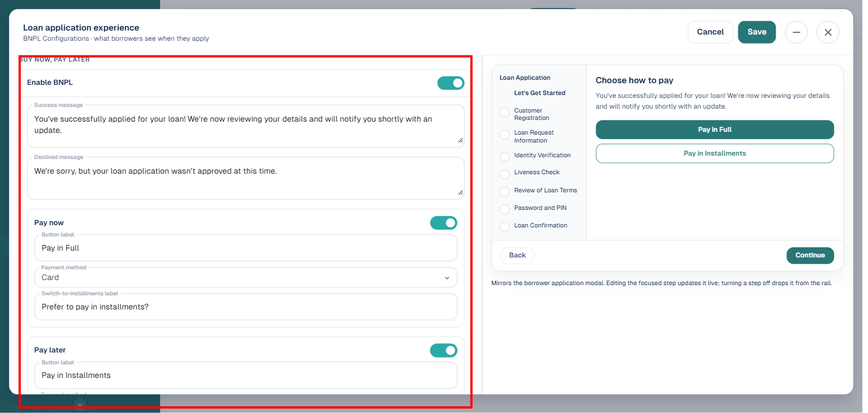The image size is (868, 413).
Task: Click the Choose how to pay heading
Action: coord(634,80)
